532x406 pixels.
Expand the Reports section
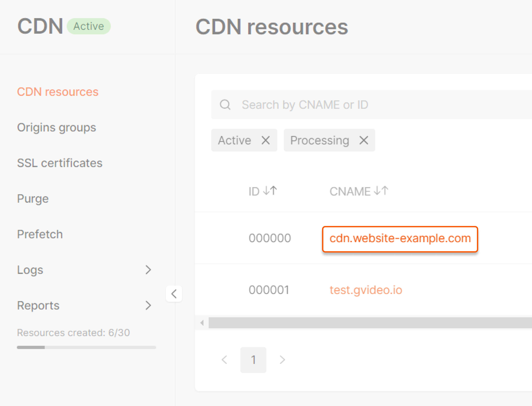pos(148,305)
